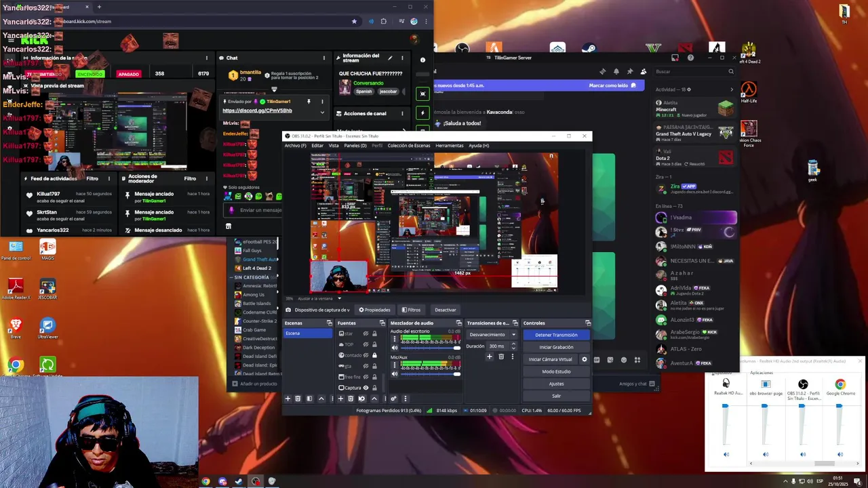Open the discord.gg link in Kick chat
The width and height of the screenshot is (868, 488).
(257, 110)
